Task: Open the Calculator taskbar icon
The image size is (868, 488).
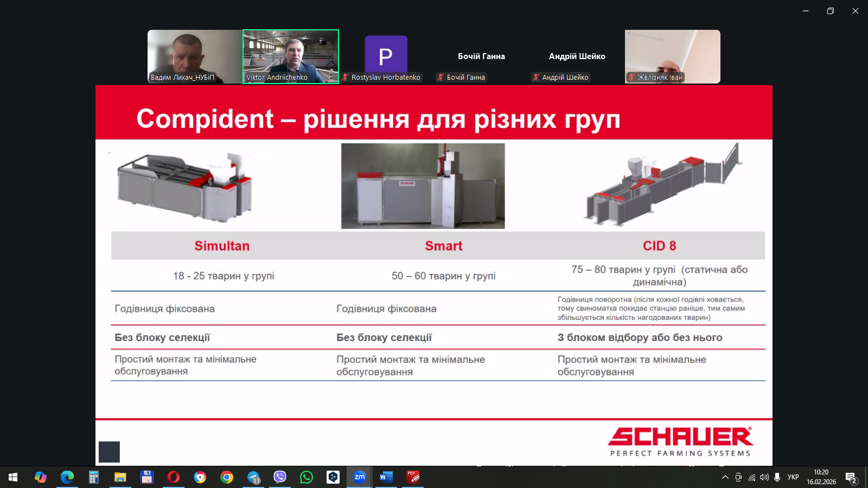Action: [93, 477]
